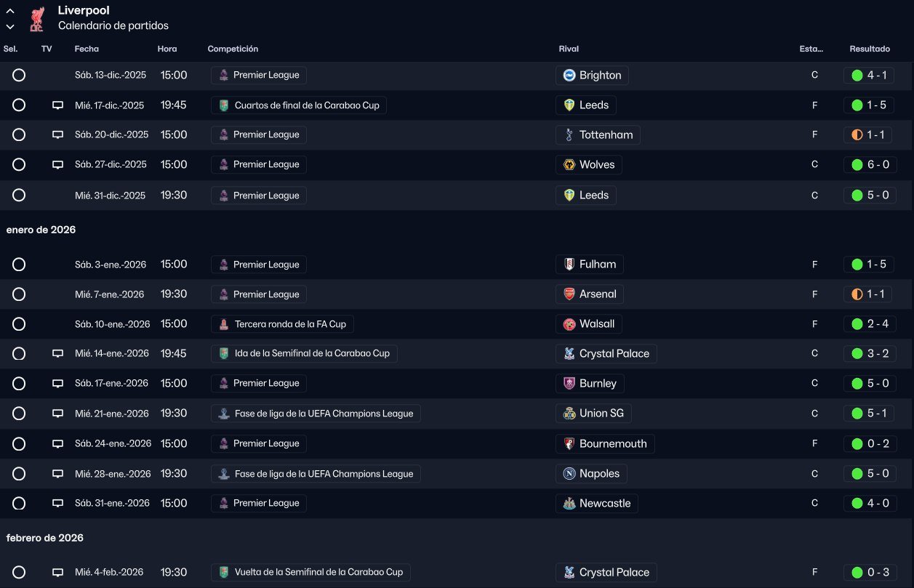Select the Brighton match radio button
Image resolution: width=914 pixels, height=588 pixels.
coord(19,75)
